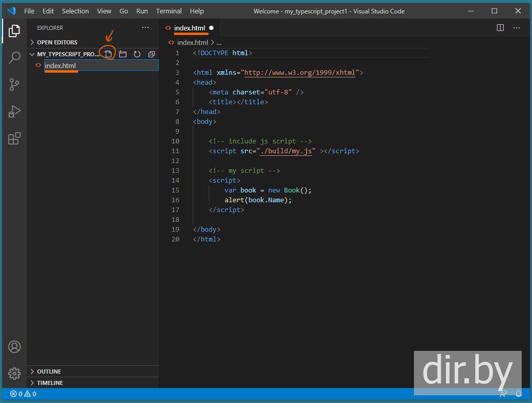Open the Run and Debug view
This screenshot has height=403, width=532.
14,111
